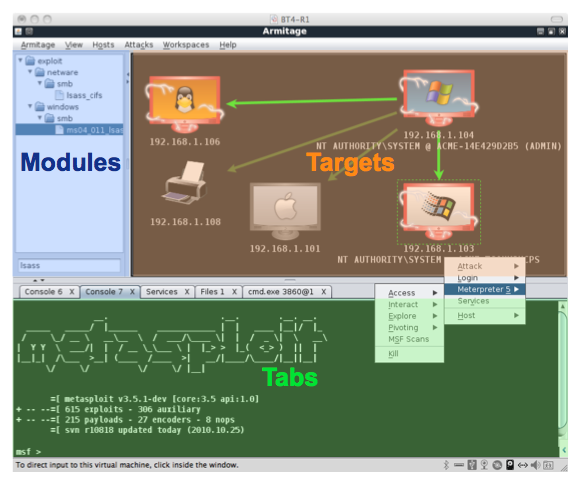
Task: Close the Console 6 tab
Action: point(72,292)
